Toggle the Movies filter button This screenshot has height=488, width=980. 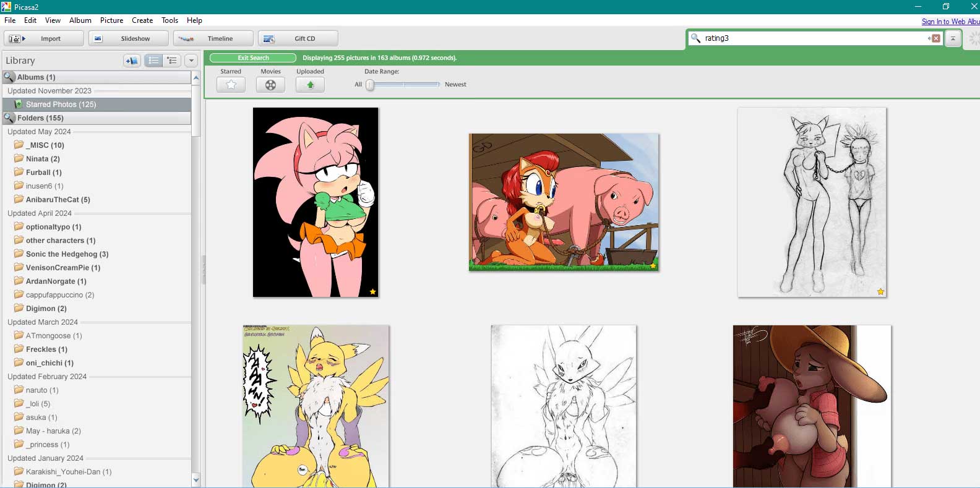point(270,85)
